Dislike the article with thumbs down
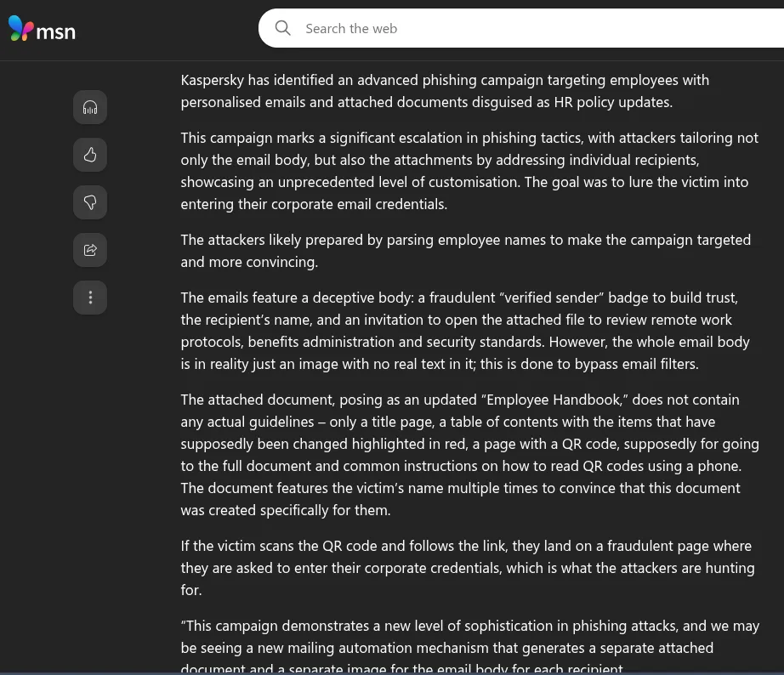This screenshot has height=675, width=784. 90,202
